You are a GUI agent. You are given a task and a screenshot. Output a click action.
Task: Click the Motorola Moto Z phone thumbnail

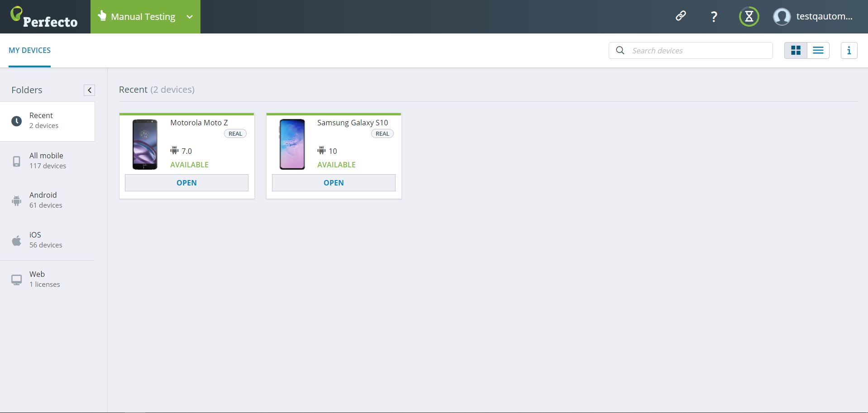[x=145, y=144]
